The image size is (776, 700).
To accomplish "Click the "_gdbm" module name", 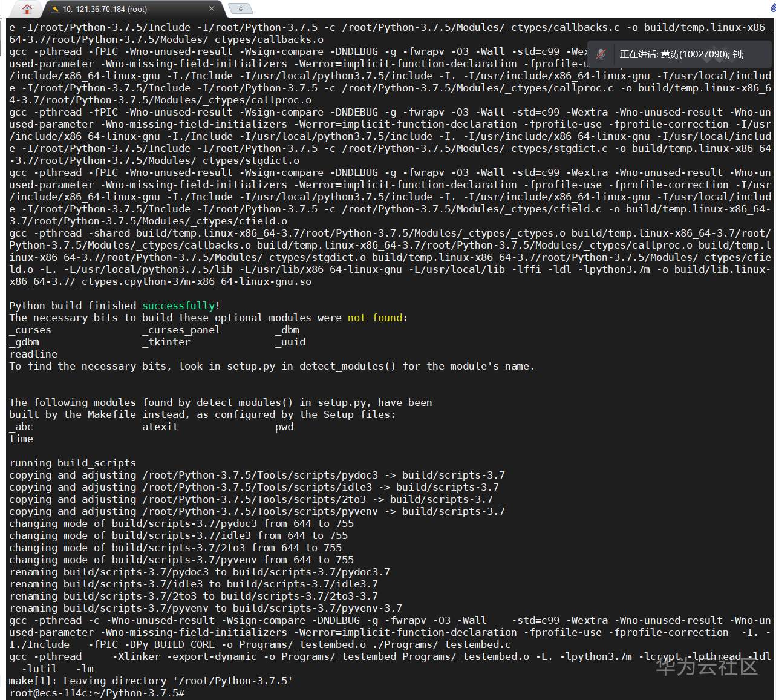I will (24, 342).
